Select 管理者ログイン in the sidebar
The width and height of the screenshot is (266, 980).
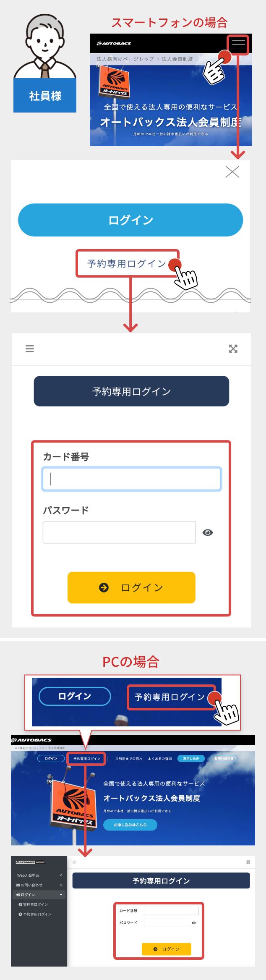pyautogui.click(x=35, y=904)
